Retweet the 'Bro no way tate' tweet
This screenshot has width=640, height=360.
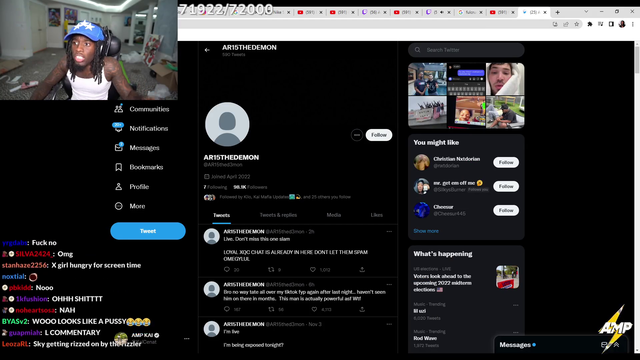(x=271, y=309)
